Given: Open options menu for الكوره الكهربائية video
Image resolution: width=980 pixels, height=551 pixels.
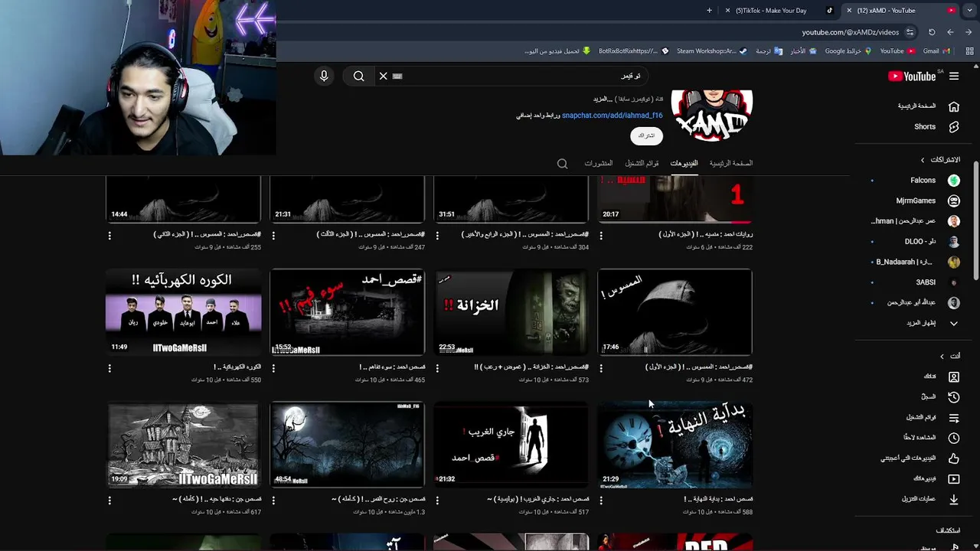Looking at the screenshot, I should (109, 369).
